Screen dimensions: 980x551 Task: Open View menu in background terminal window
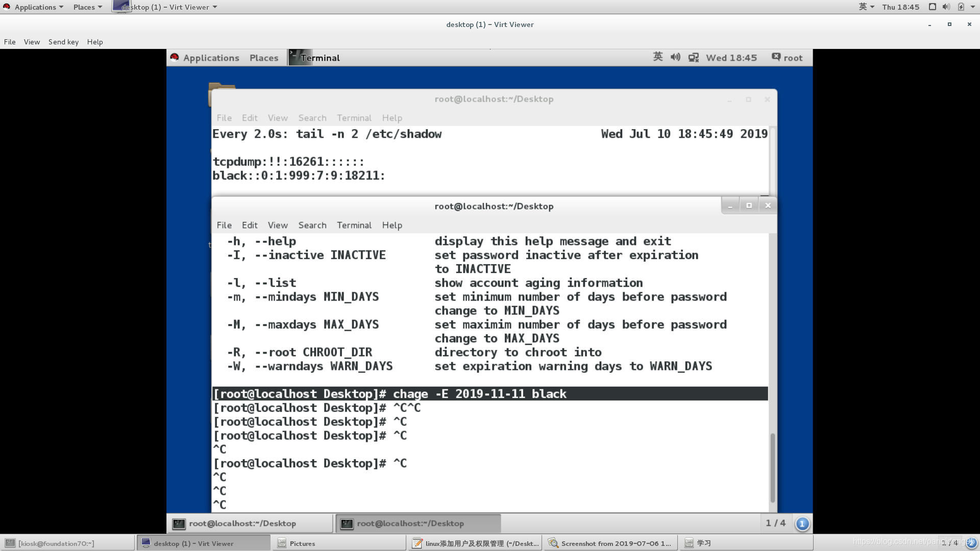coord(278,118)
